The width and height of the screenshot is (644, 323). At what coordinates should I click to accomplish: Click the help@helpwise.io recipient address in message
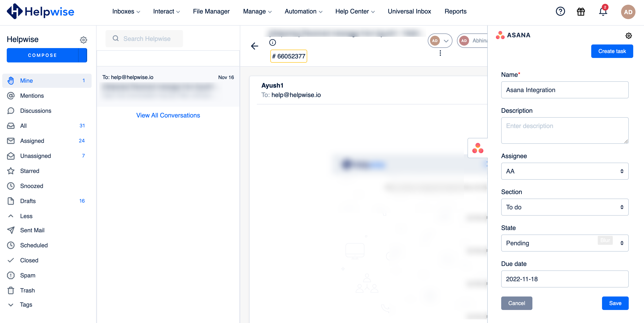click(x=296, y=95)
